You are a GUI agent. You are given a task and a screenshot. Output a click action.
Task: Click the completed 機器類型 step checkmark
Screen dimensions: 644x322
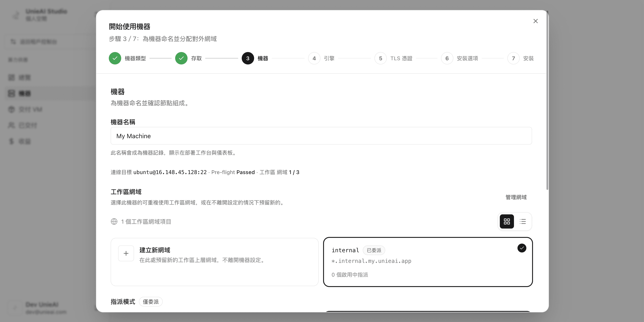115,58
